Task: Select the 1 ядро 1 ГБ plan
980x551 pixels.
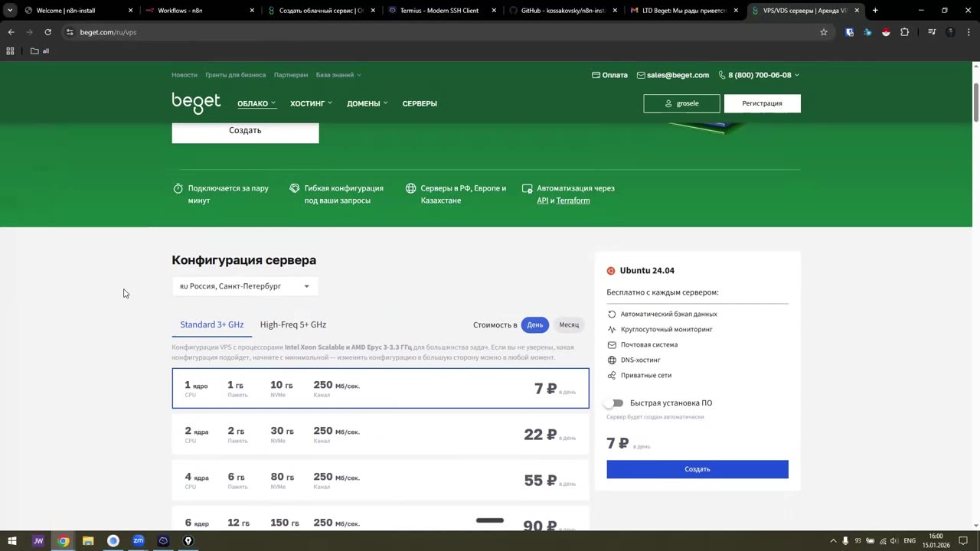Action: point(381,388)
